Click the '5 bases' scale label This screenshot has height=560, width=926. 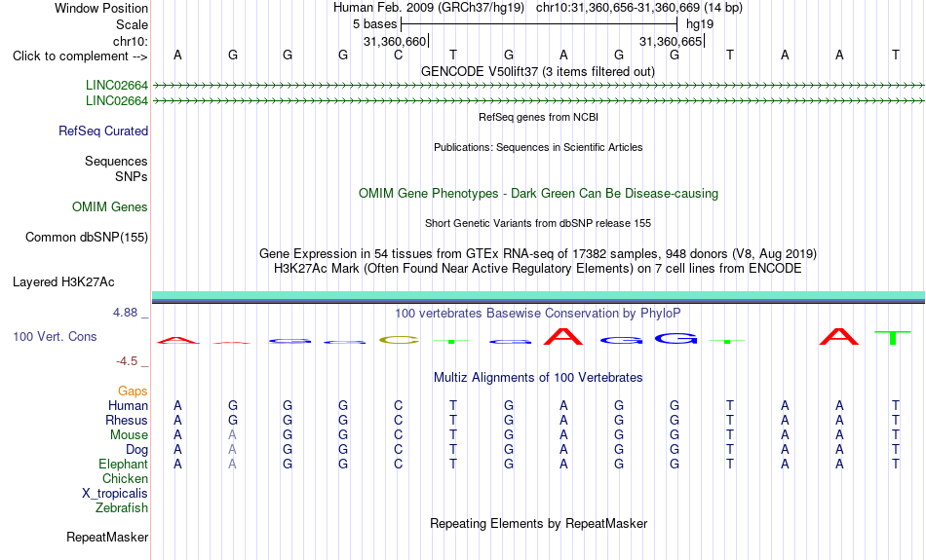point(375,24)
